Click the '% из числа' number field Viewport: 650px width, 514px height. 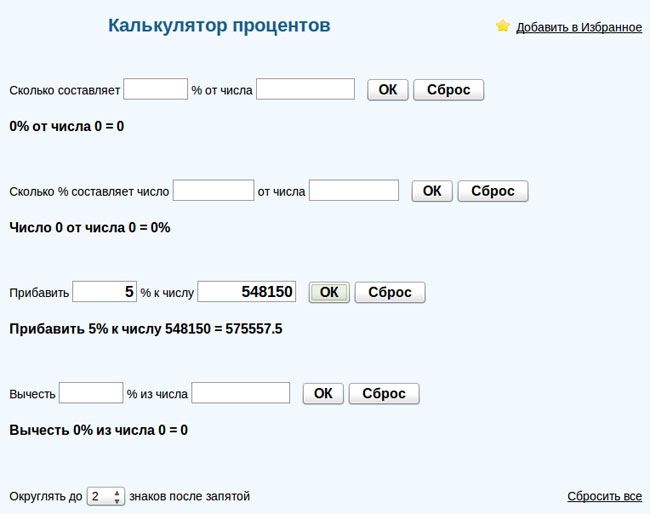coord(241,393)
